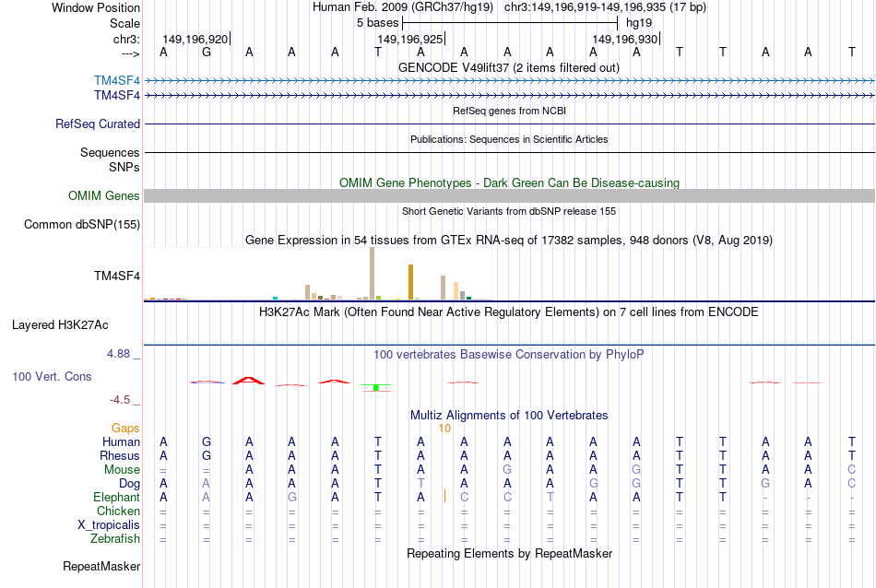Click the Gene Expression in 54 tissues title
This screenshot has width=876, height=588.
point(509,241)
